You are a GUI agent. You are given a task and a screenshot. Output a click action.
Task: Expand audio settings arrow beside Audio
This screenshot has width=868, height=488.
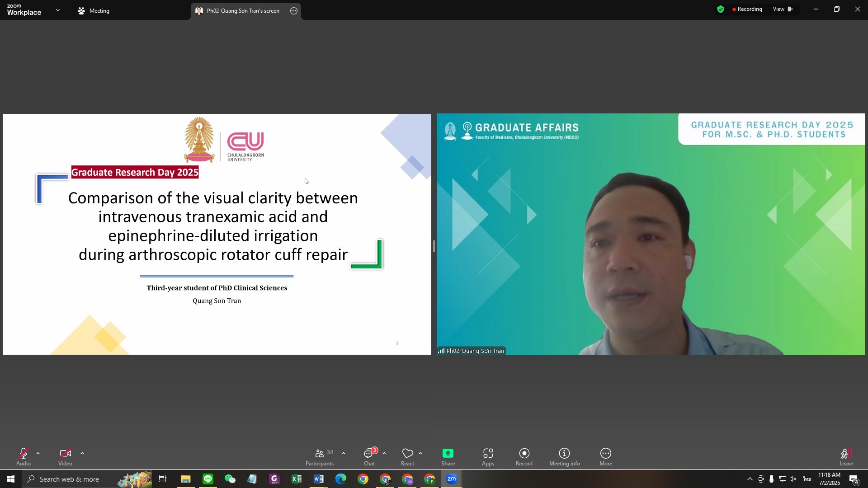pos(38,453)
